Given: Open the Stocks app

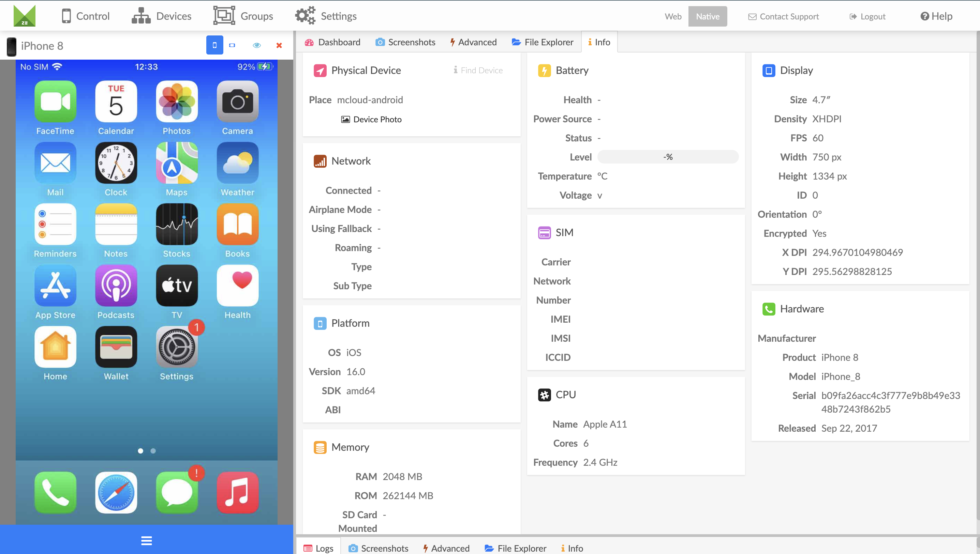Looking at the screenshot, I should [x=177, y=224].
